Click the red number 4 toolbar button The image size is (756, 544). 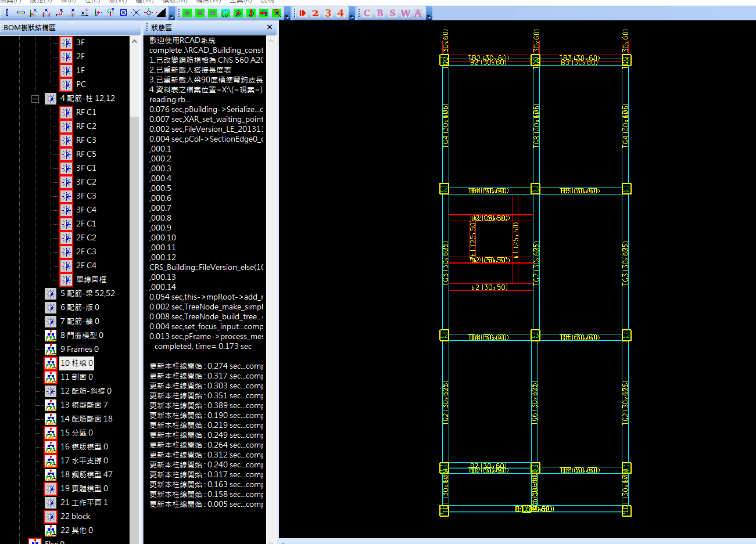click(x=341, y=13)
